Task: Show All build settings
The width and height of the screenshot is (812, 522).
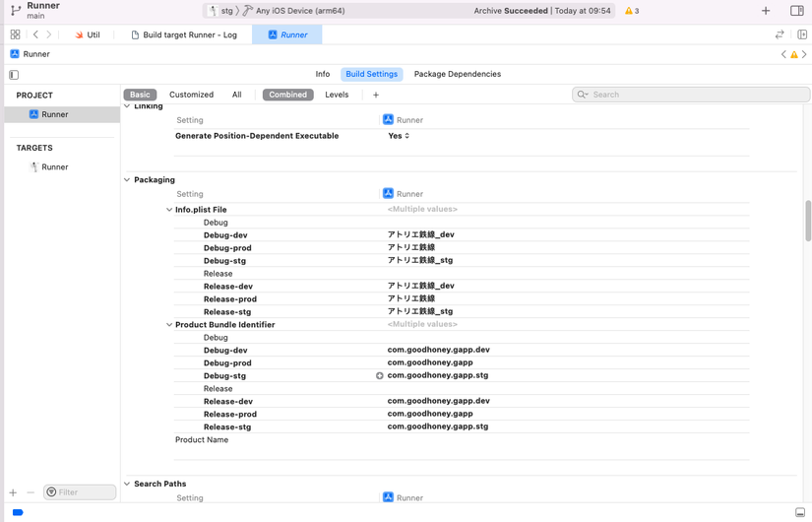Action: (x=236, y=95)
